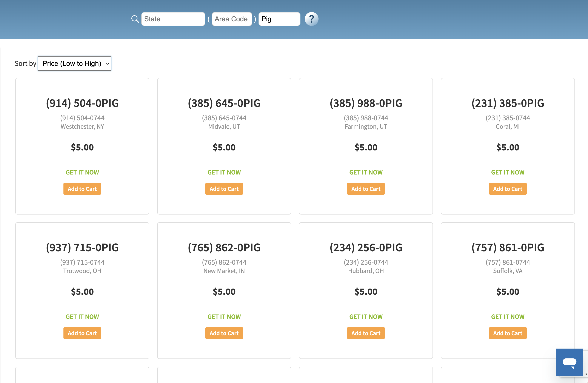Viewport: 588px width, 383px height.
Task: Click the Sort by label
Action: 25,63
